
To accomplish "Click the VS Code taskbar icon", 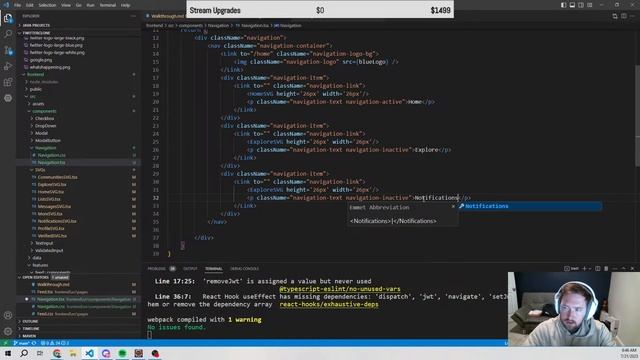I will (x=89, y=353).
